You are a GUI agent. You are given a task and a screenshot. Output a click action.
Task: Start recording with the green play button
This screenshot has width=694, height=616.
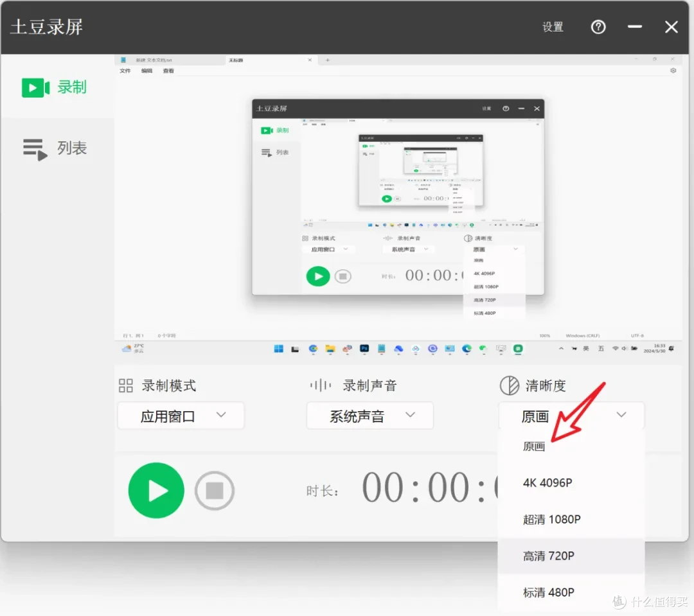156,490
